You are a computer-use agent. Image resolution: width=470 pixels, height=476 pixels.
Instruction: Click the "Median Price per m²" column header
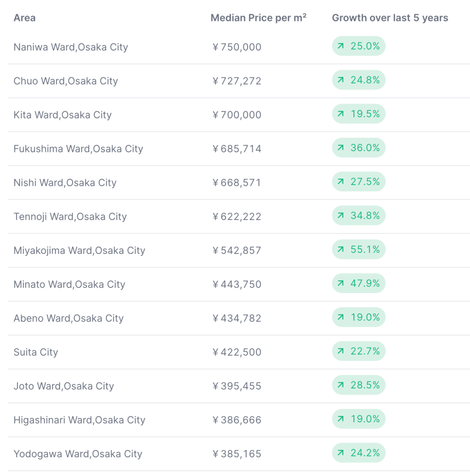(x=258, y=18)
